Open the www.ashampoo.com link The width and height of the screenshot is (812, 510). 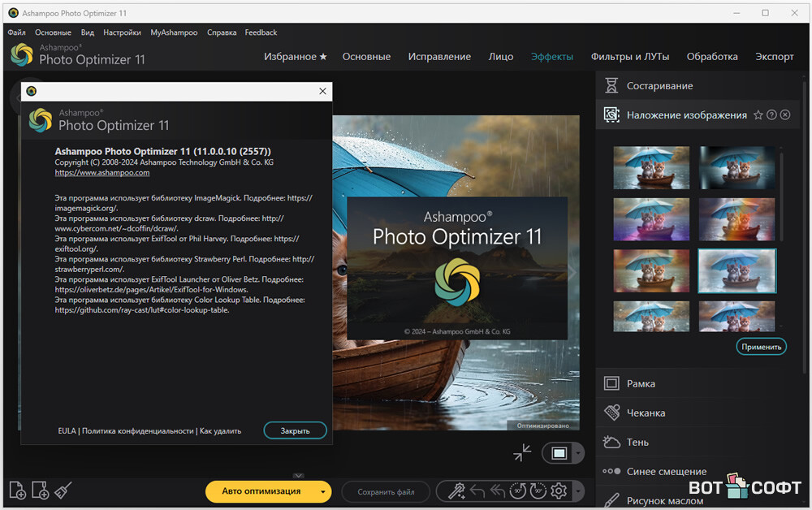pos(102,172)
